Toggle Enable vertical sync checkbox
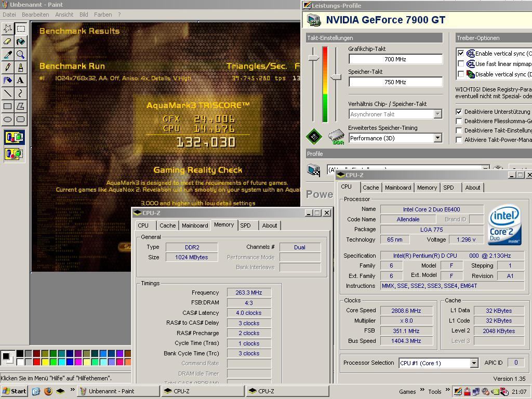Viewport: 532px width, 399px height. tap(461, 54)
